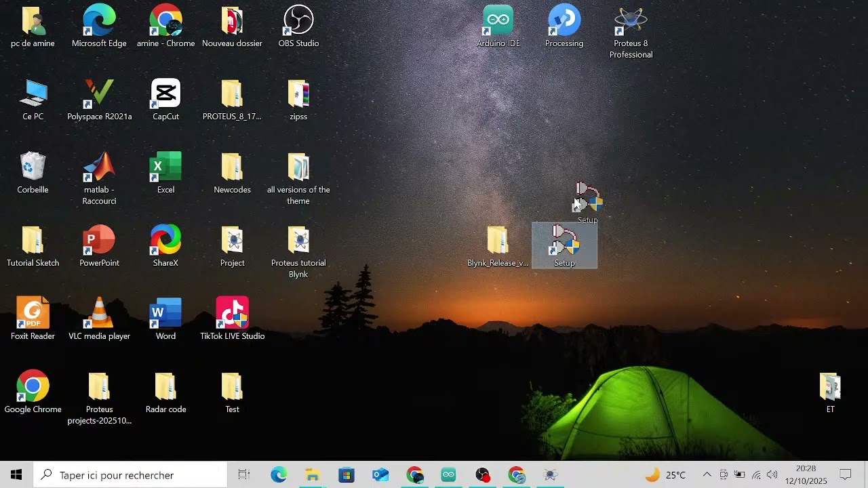Screen dimensions: 868x488
Task: Select the 'pc de amine' user folder icon
Action: tap(33, 27)
